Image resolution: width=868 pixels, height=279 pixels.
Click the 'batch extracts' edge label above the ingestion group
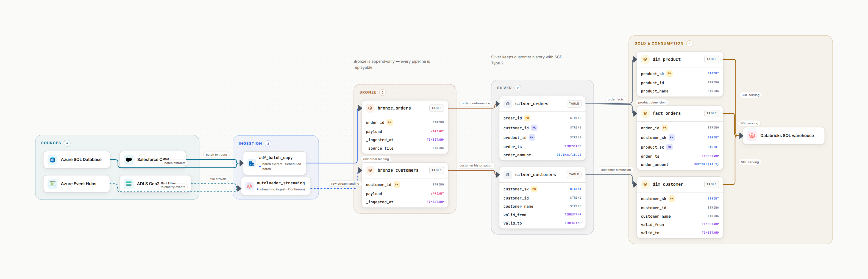(216, 155)
